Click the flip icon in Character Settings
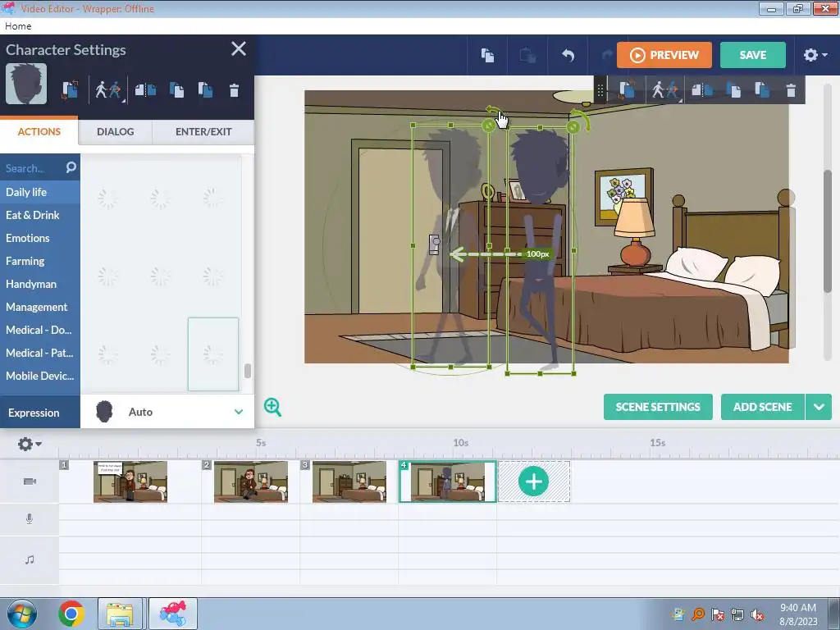 pos(145,90)
